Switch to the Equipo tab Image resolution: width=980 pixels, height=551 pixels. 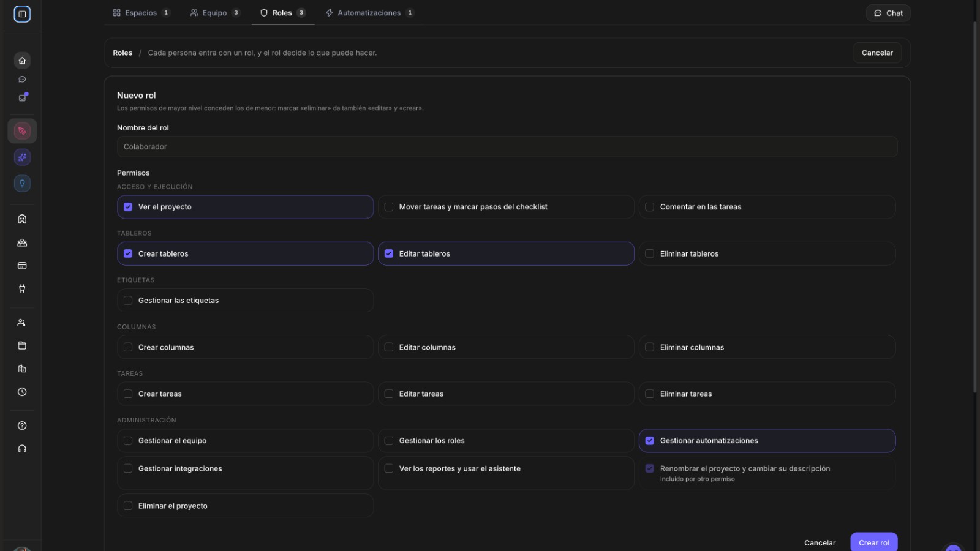pyautogui.click(x=215, y=13)
